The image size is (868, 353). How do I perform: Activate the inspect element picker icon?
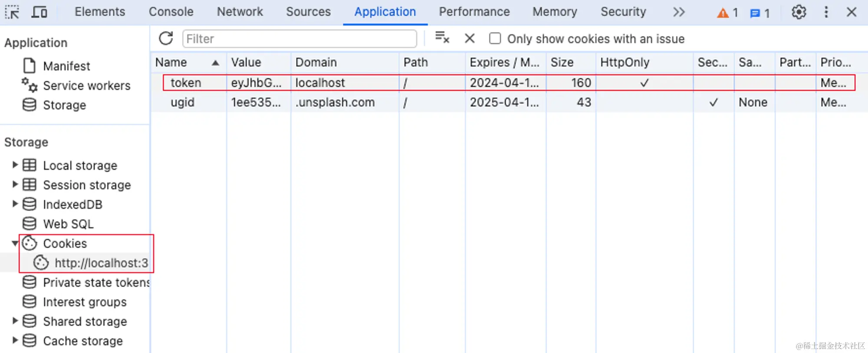tap(12, 12)
